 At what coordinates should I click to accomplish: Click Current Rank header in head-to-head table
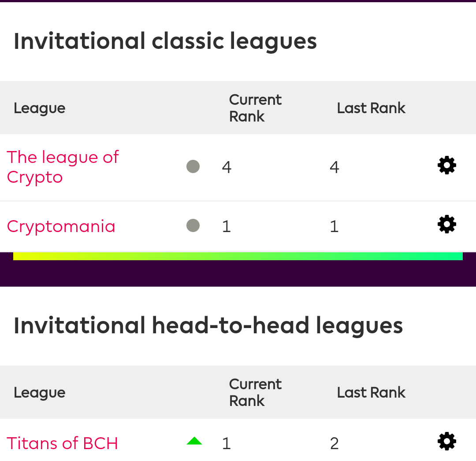tap(255, 392)
